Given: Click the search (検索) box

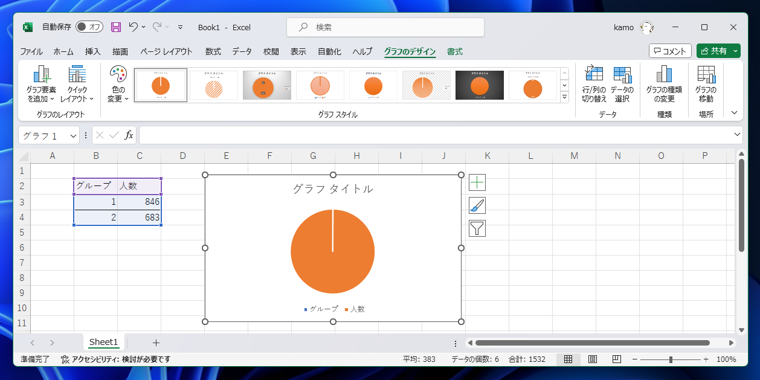Looking at the screenshot, I should pos(385,28).
